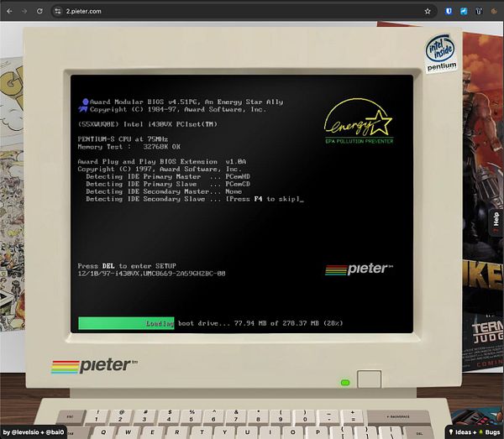Click the P key on the keyboard
The height and width of the screenshot is (439, 504).
click(318, 432)
